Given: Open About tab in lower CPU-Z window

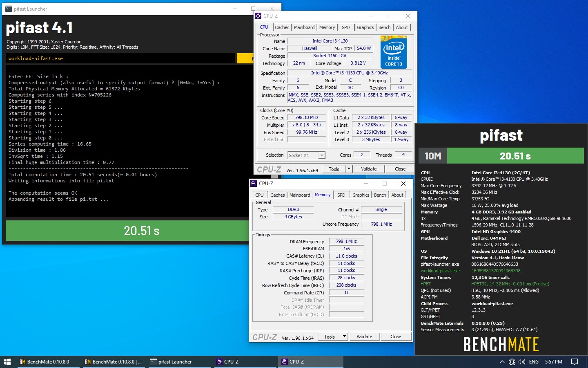Looking at the screenshot, I should [397, 195].
